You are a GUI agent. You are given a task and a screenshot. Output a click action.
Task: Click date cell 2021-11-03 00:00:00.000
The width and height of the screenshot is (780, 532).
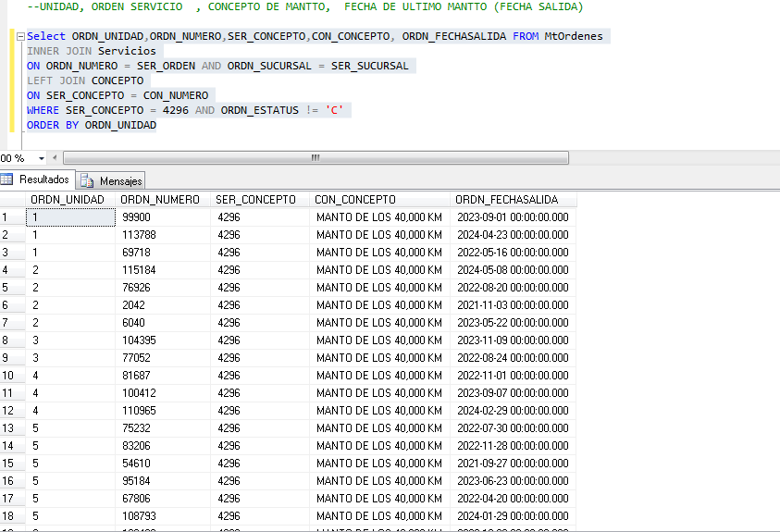(x=514, y=305)
